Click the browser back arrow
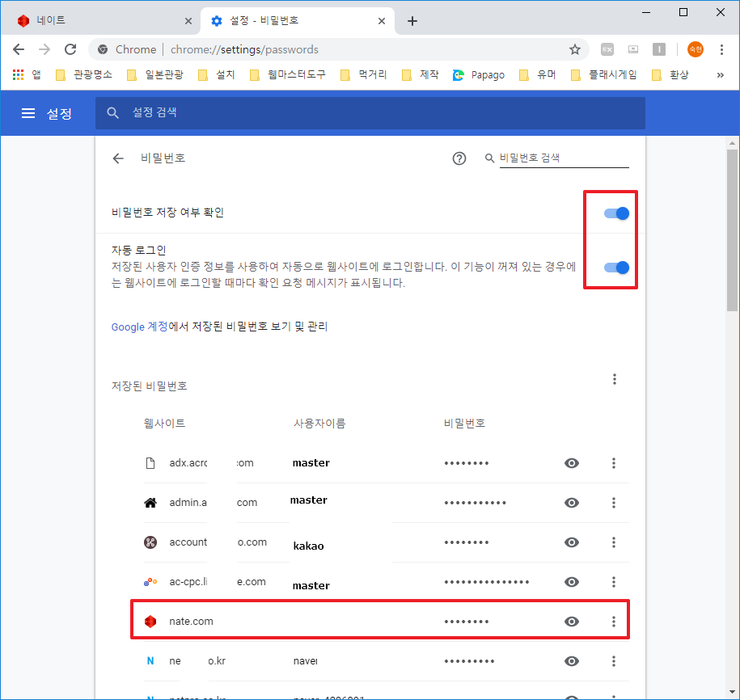The width and height of the screenshot is (740, 700). coord(19,49)
